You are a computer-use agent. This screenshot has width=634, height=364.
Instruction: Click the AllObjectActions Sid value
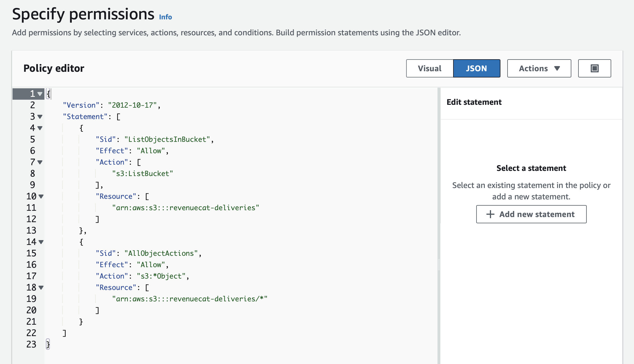click(161, 253)
